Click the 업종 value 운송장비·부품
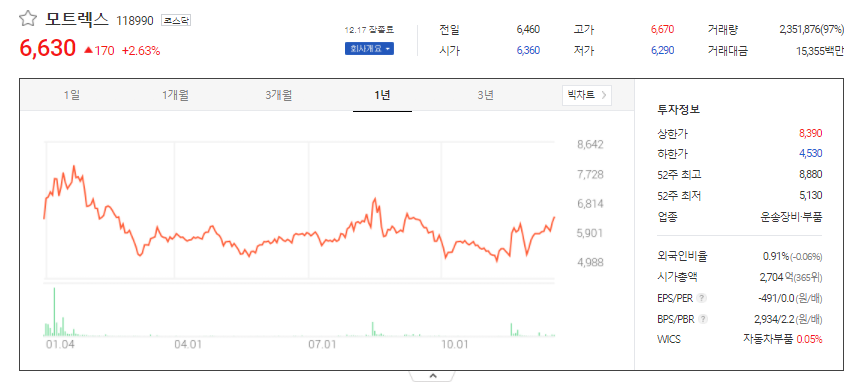858x388 pixels. coord(791,217)
